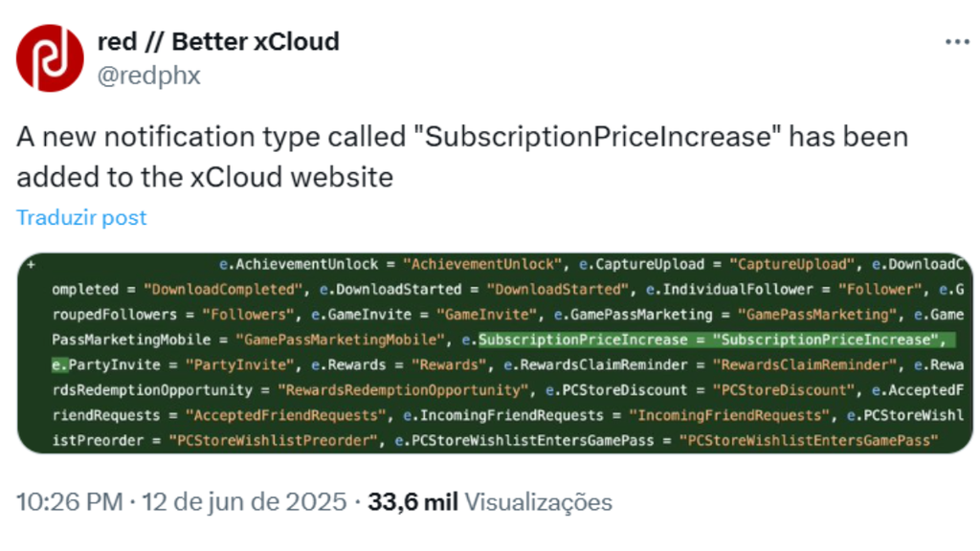Open the "red // Better xCloud" display name
Screen dimensions: 980x551
coord(218,42)
